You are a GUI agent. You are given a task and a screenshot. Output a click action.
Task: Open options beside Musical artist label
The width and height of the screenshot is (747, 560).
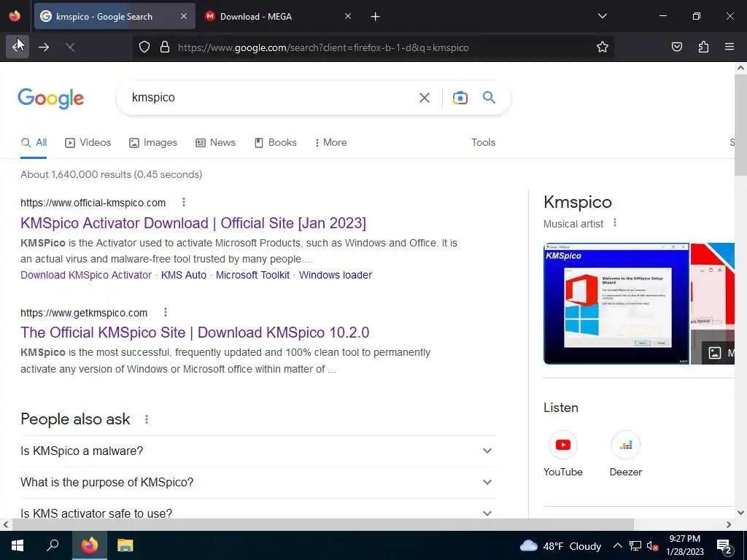(x=614, y=223)
